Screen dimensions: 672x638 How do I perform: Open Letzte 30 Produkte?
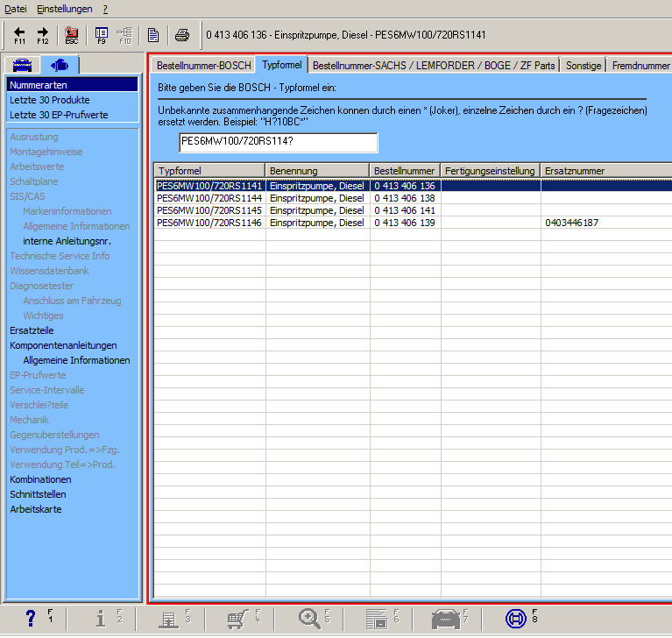click(50, 100)
